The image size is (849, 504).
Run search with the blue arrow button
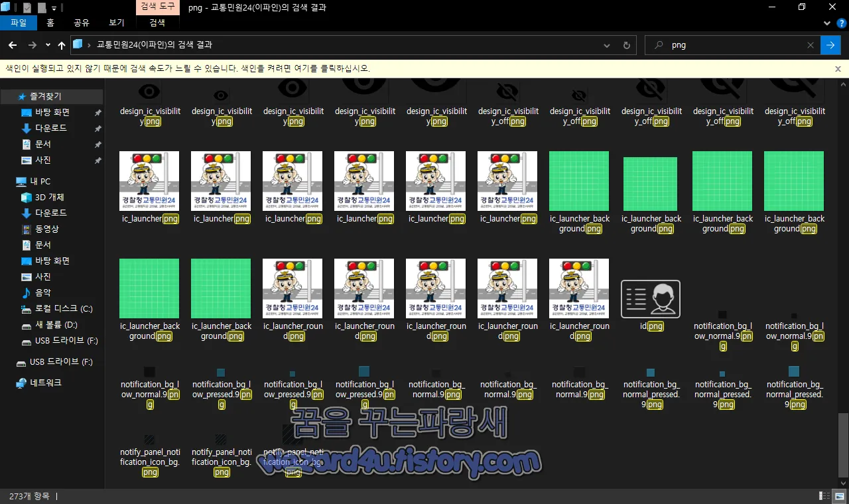(830, 45)
